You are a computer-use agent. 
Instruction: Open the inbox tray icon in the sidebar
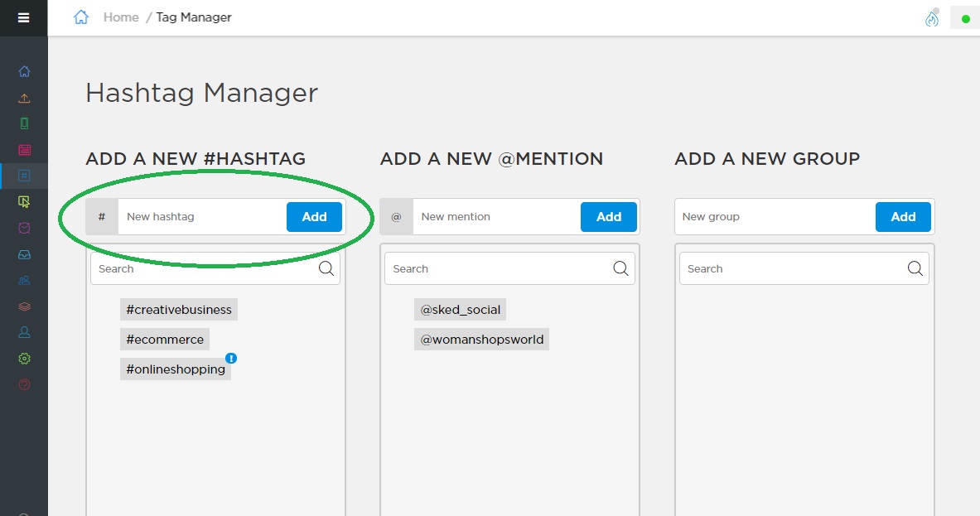coord(24,254)
